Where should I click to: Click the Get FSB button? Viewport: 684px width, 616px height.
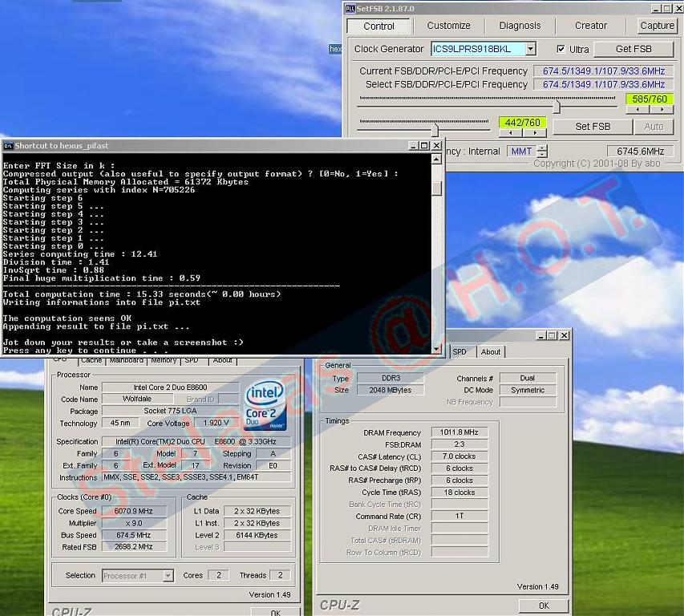pos(633,49)
